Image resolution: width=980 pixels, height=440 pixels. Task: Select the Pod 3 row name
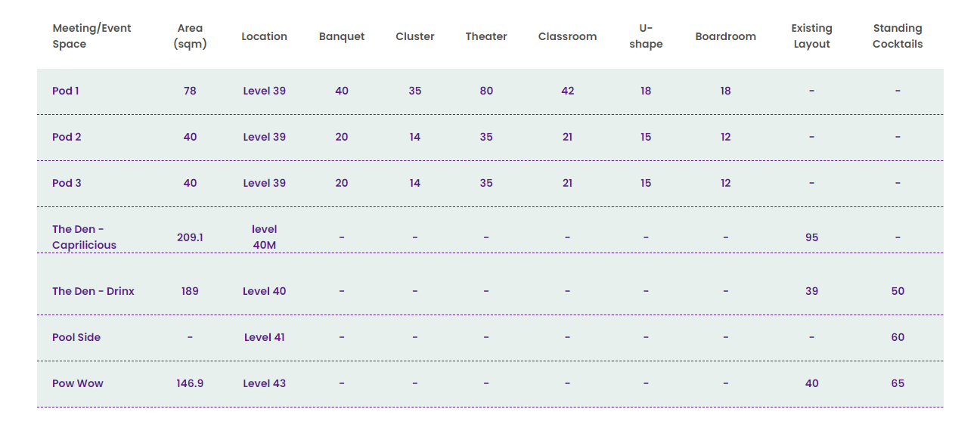pyautogui.click(x=67, y=183)
